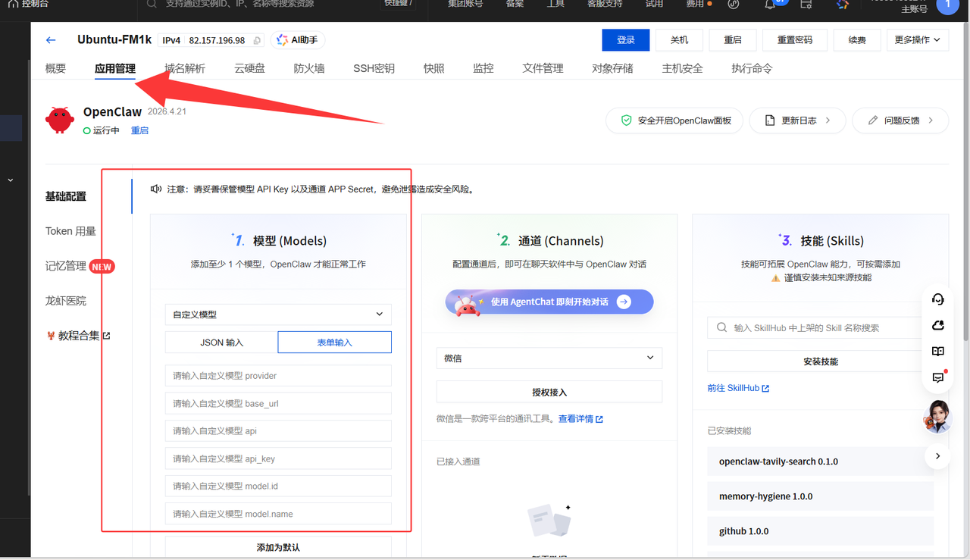Open Token 用量 in the side menu
The image size is (970, 560).
[70, 231]
